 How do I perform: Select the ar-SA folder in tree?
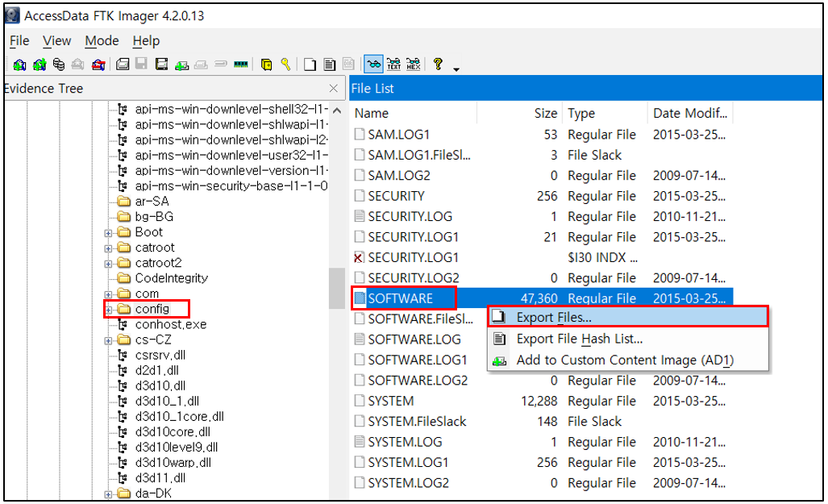152,202
